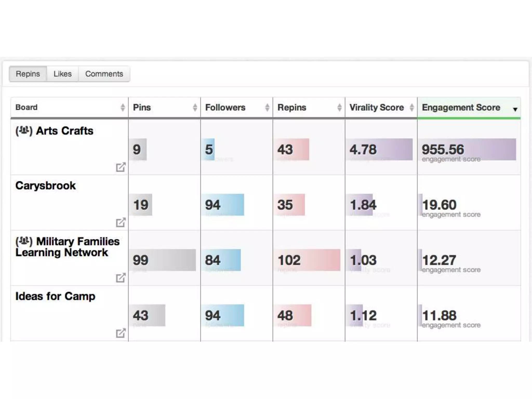Select the 84 followers value

point(213,260)
